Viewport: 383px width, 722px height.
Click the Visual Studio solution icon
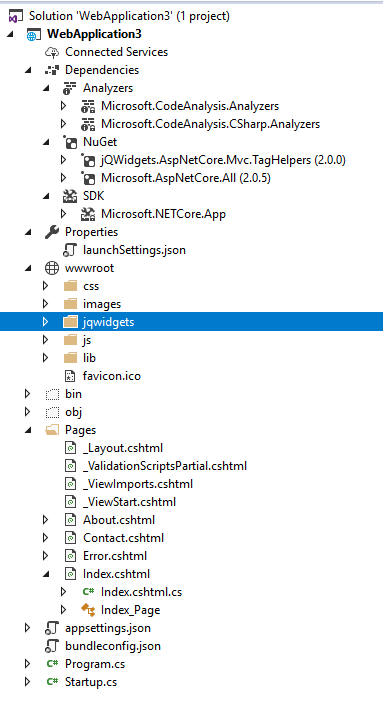16,16
